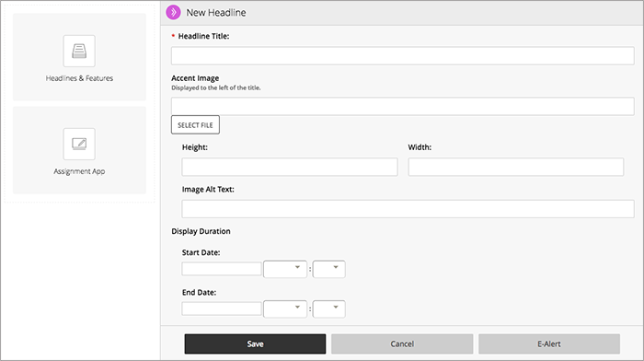Click the purple collapse arrow icon beside New Headline

tap(173, 12)
